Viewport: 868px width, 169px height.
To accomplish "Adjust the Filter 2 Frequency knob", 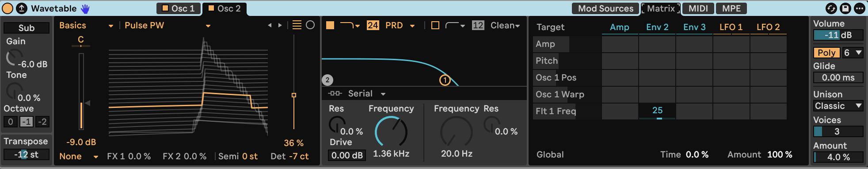I will coord(457,131).
